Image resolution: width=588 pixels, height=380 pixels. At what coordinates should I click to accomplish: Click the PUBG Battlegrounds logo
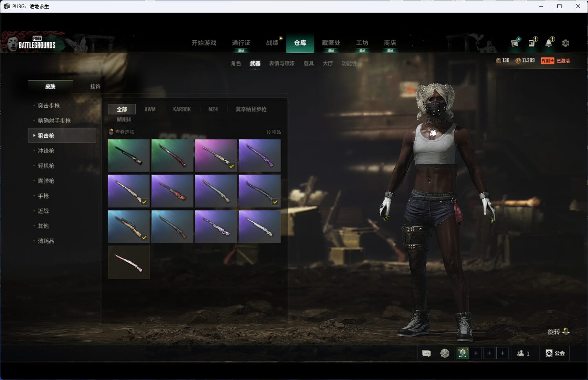pyautogui.click(x=37, y=42)
